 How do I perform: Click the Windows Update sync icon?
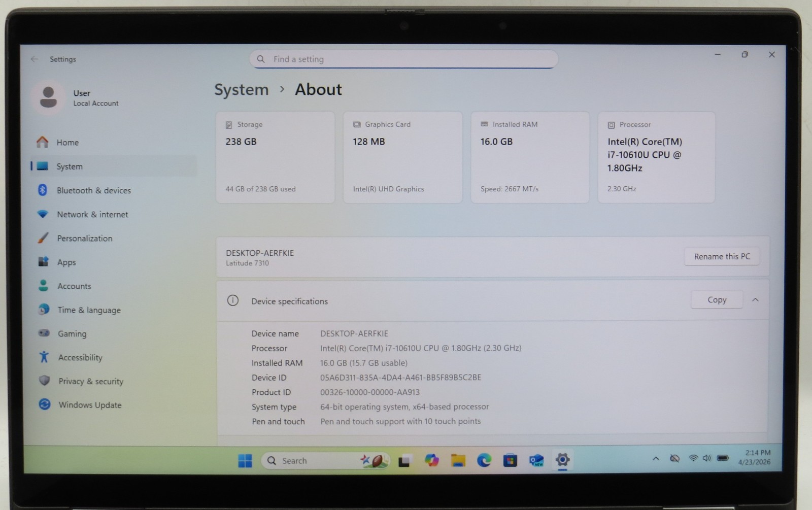(45, 404)
